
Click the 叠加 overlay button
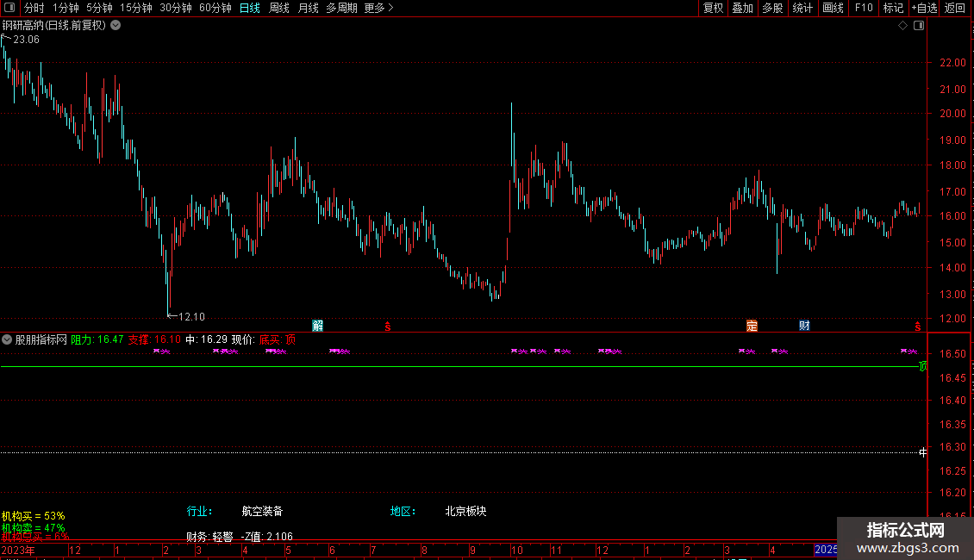[743, 8]
